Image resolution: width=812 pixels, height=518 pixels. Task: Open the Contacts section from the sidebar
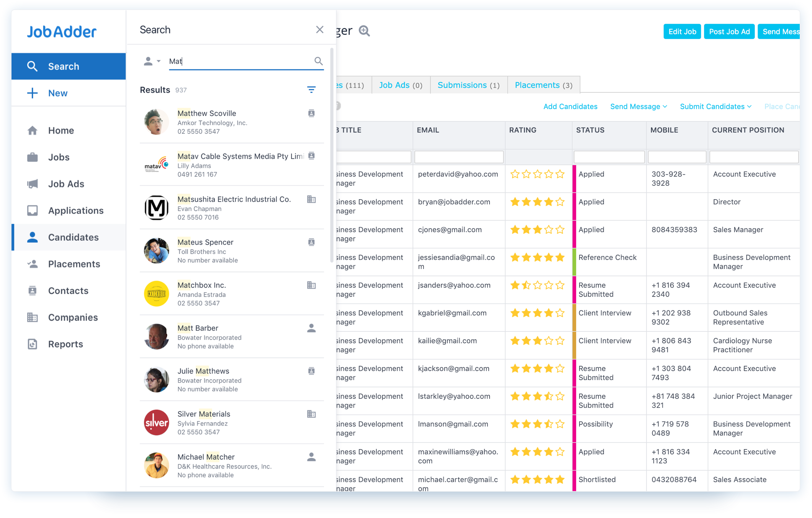click(68, 290)
